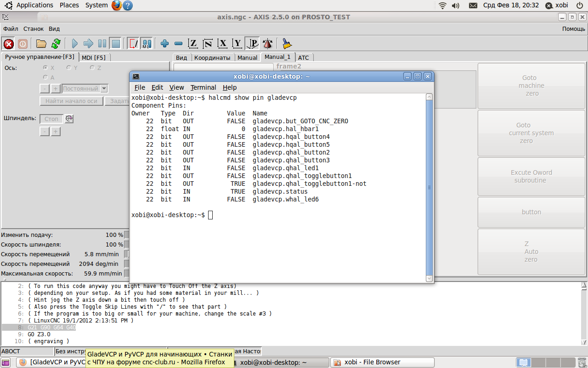This screenshot has height=368, width=588.
Task: Open the Places menu in the top panel
Action: pyautogui.click(x=69, y=6)
